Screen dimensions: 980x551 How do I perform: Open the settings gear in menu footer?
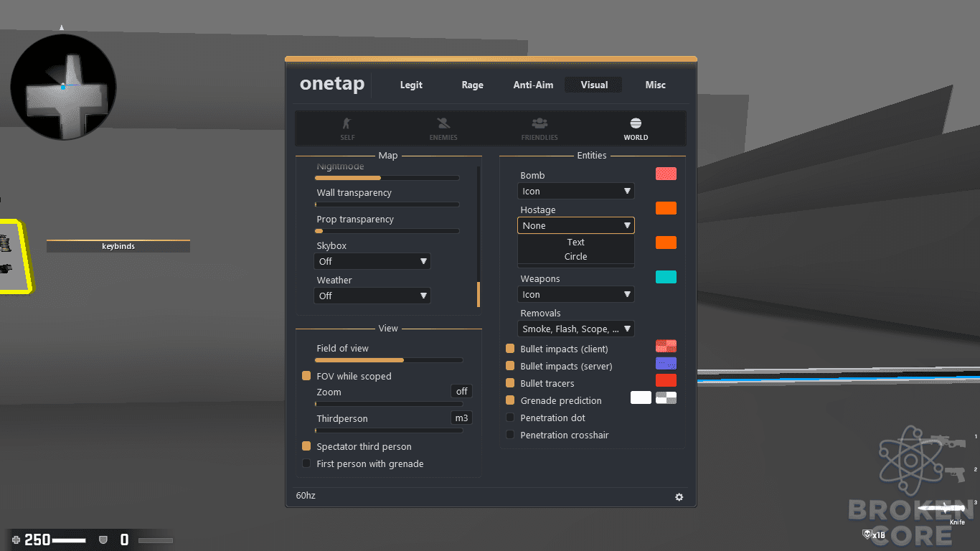click(x=679, y=497)
